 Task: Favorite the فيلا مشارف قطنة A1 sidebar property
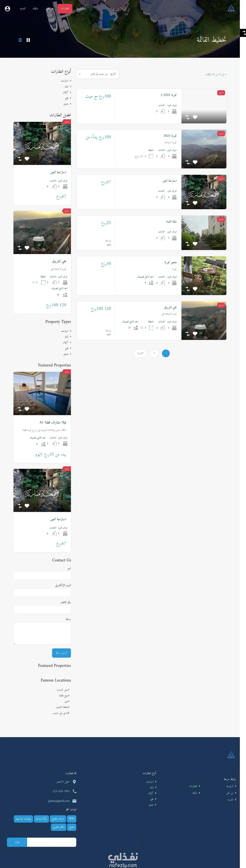27,409
